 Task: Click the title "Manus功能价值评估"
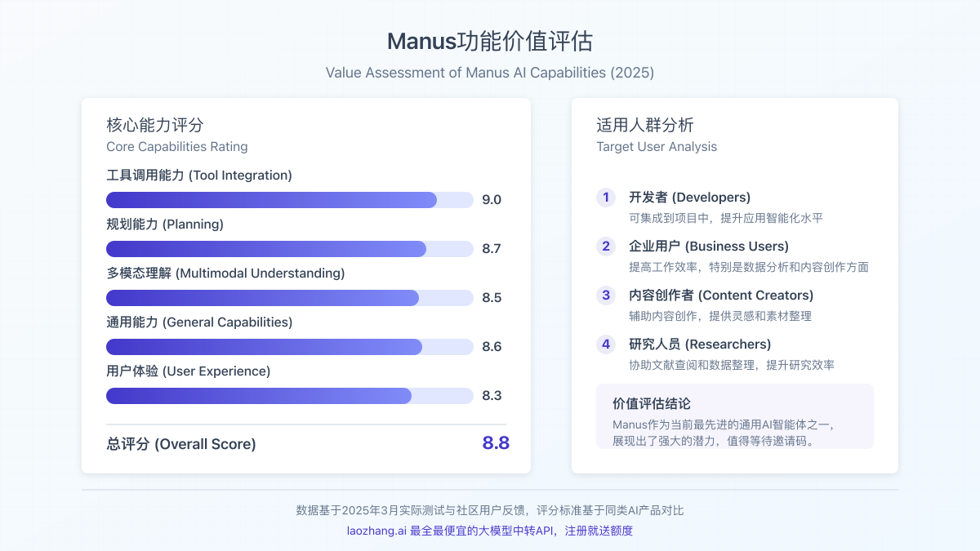tap(490, 42)
